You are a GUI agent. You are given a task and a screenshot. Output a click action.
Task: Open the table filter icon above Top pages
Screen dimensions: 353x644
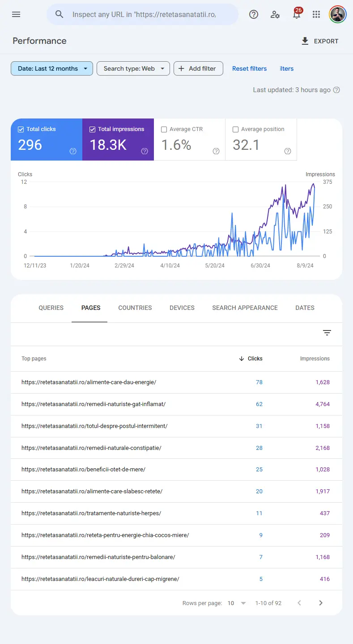tap(327, 333)
